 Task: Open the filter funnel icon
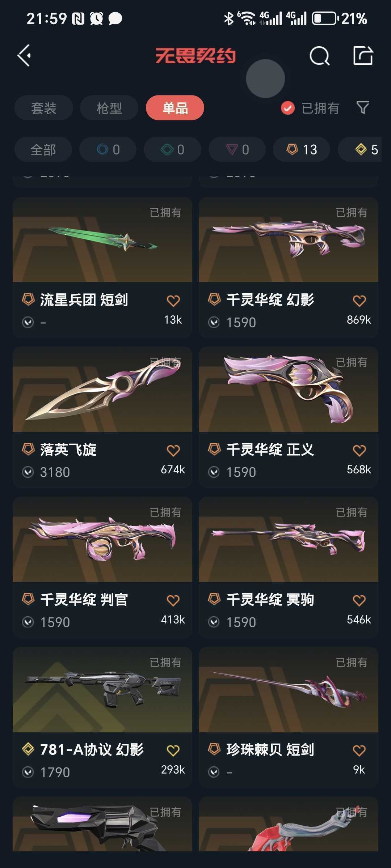click(363, 107)
